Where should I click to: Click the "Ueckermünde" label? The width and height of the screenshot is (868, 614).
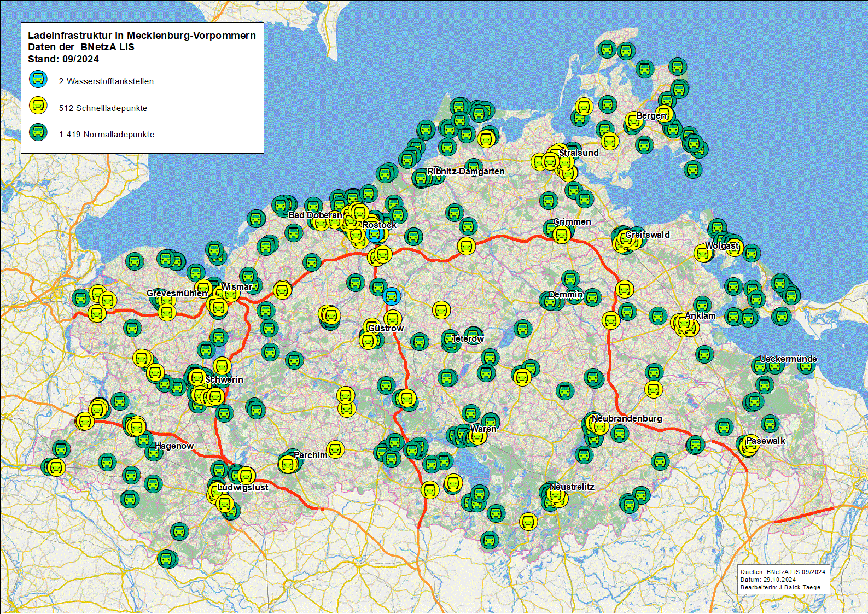click(788, 359)
